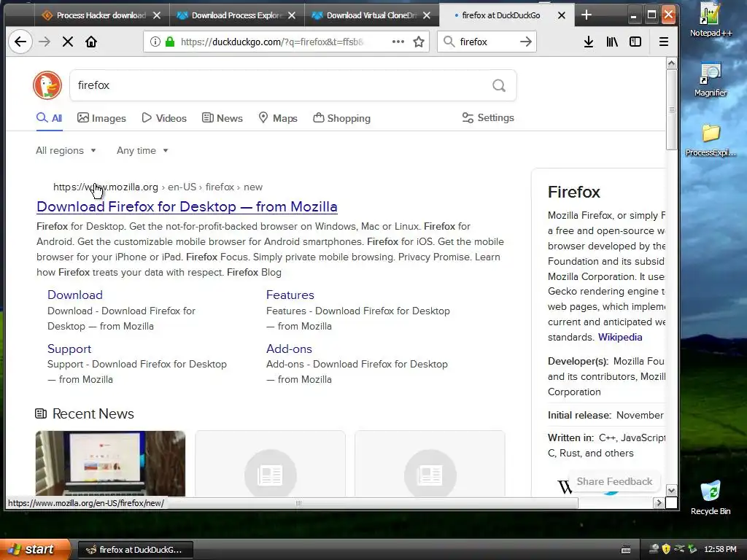Click the horizontal scrollbar right arrow
This screenshot has width=747, height=560.
point(659,503)
